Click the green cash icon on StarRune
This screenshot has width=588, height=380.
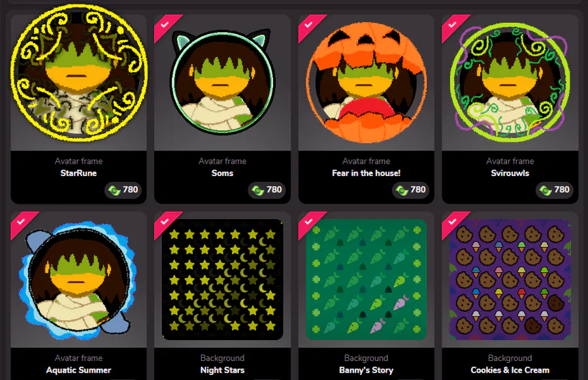click(114, 190)
